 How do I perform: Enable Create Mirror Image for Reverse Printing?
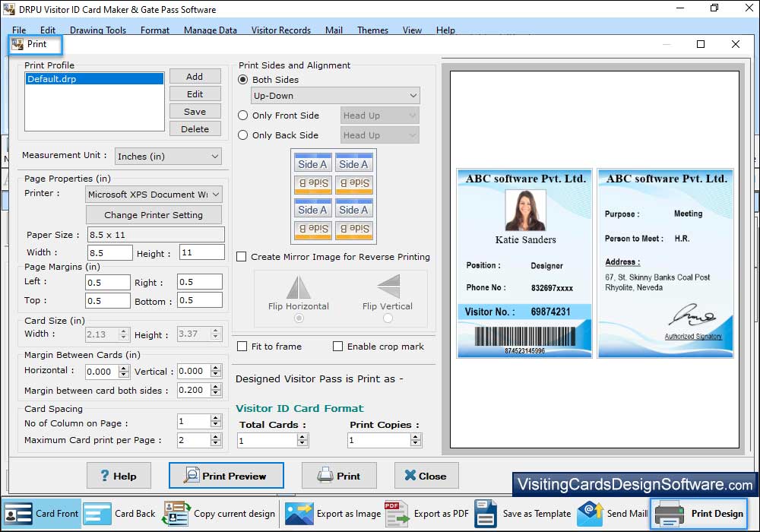242,257
